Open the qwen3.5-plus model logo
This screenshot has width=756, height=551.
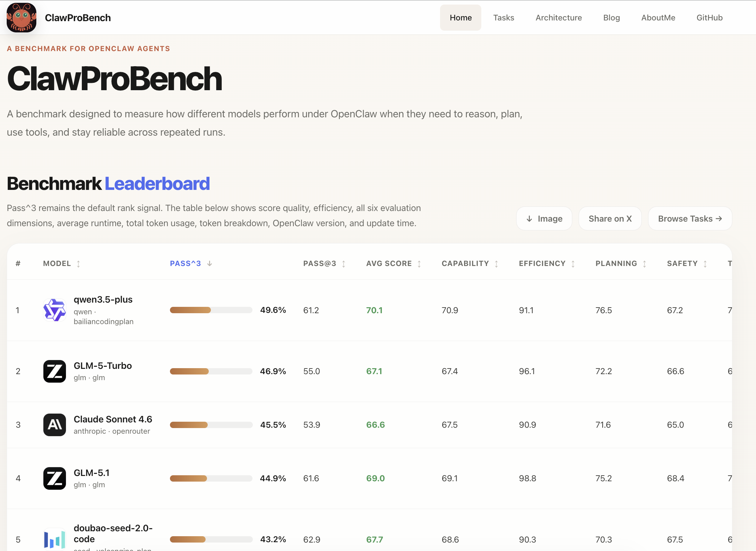point(55,310)
